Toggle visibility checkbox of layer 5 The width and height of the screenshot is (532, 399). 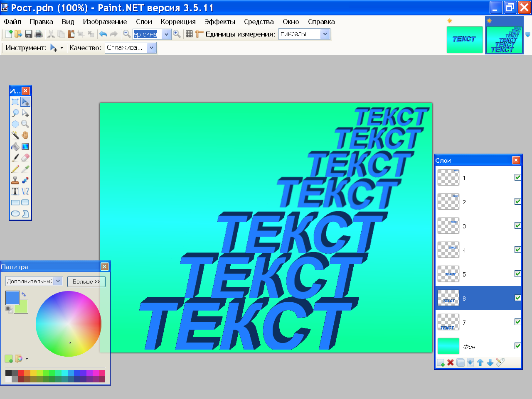518,274
